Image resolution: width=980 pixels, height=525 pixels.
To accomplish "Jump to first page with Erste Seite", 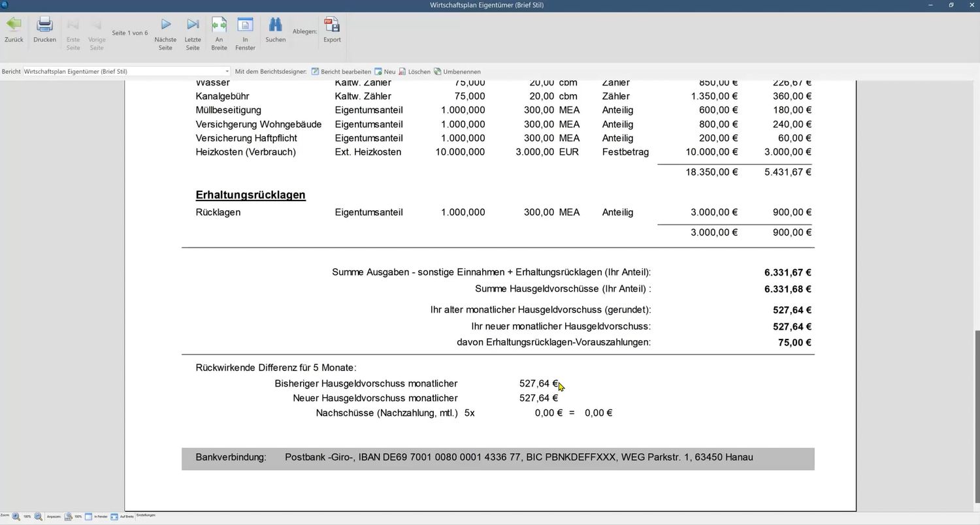I will [x=73, y=34].
